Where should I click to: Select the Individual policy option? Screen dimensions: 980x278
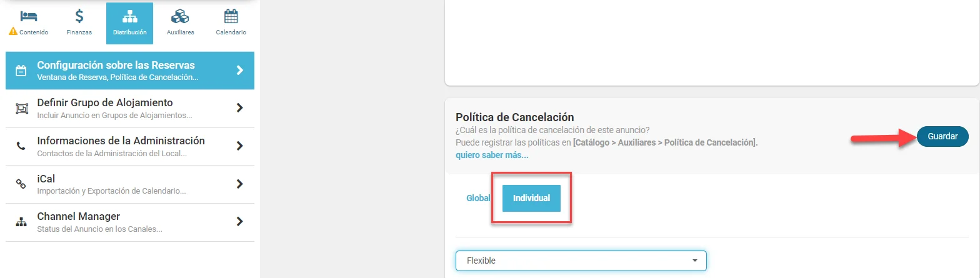point(531,198)
